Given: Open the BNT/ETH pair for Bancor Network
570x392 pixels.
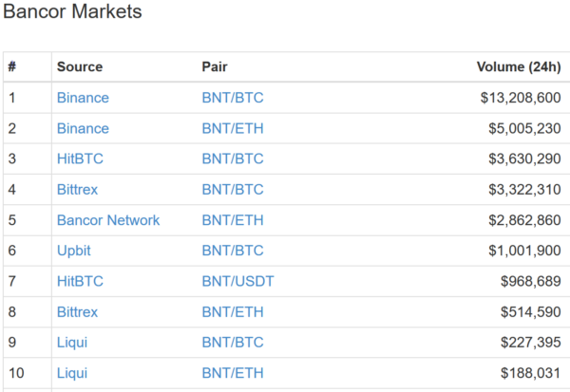Looking at the screenshot, I should [233, 220].
